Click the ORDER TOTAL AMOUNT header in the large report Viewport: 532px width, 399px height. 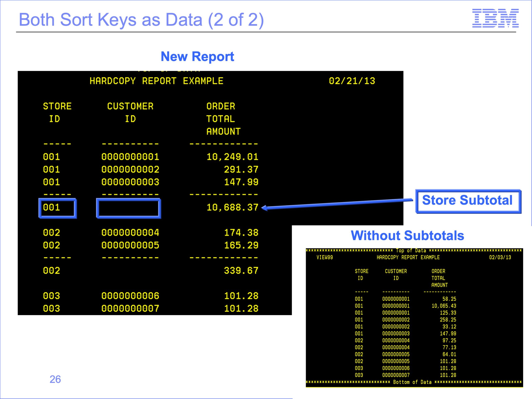point(223,119)
